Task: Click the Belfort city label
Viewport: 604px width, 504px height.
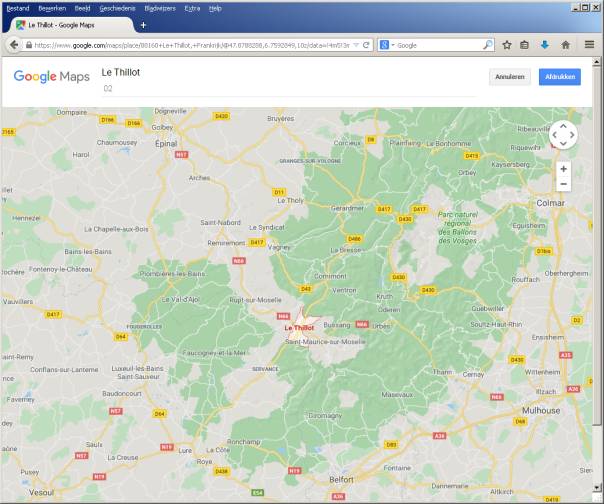Action: click(x=341, y=479)
